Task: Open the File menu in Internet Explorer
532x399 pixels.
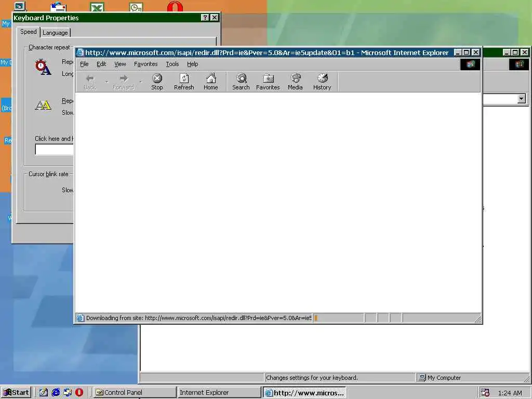Action: click(x=84, y=64)
